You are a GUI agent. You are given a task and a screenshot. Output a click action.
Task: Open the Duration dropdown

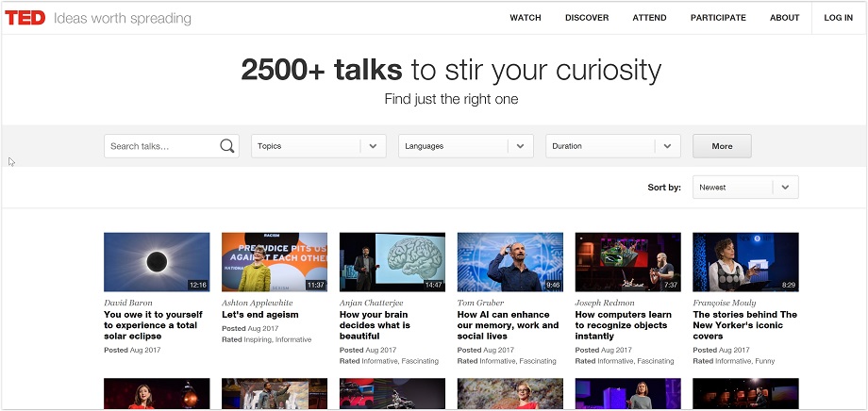[613, 146]
